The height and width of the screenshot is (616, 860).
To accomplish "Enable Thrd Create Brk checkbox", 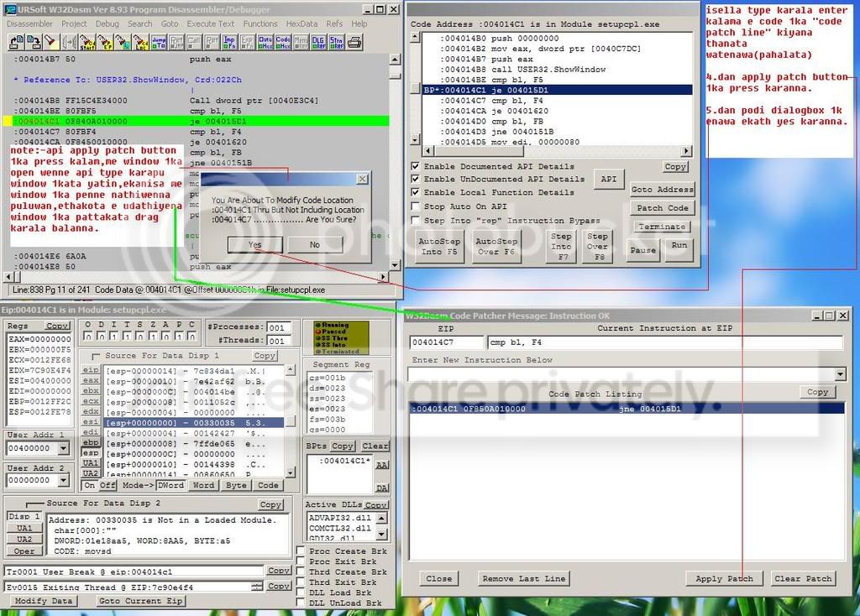I will click(x=301, y=571).
